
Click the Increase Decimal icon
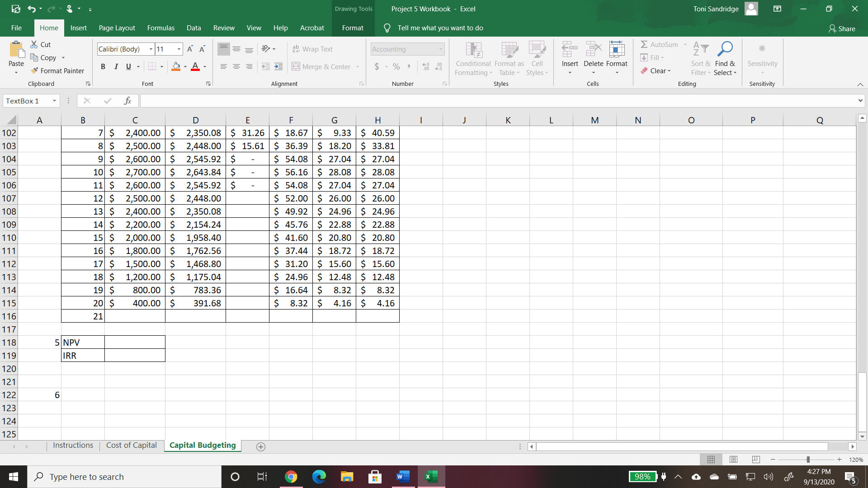point(425,66)
